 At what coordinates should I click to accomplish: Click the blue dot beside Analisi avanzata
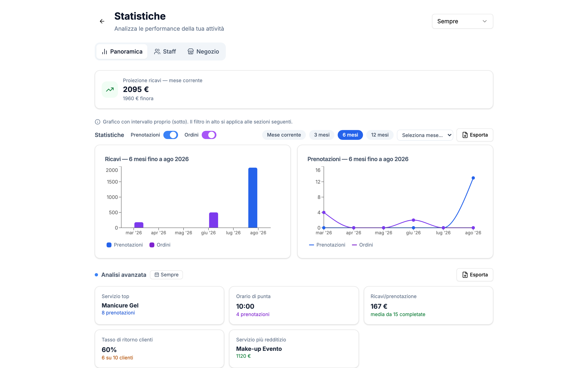(96, 275)
